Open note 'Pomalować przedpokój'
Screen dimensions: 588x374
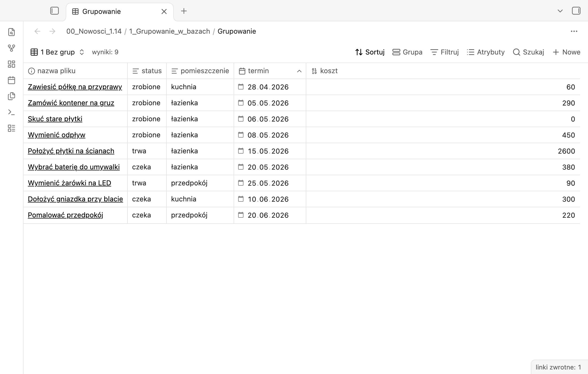65,215
